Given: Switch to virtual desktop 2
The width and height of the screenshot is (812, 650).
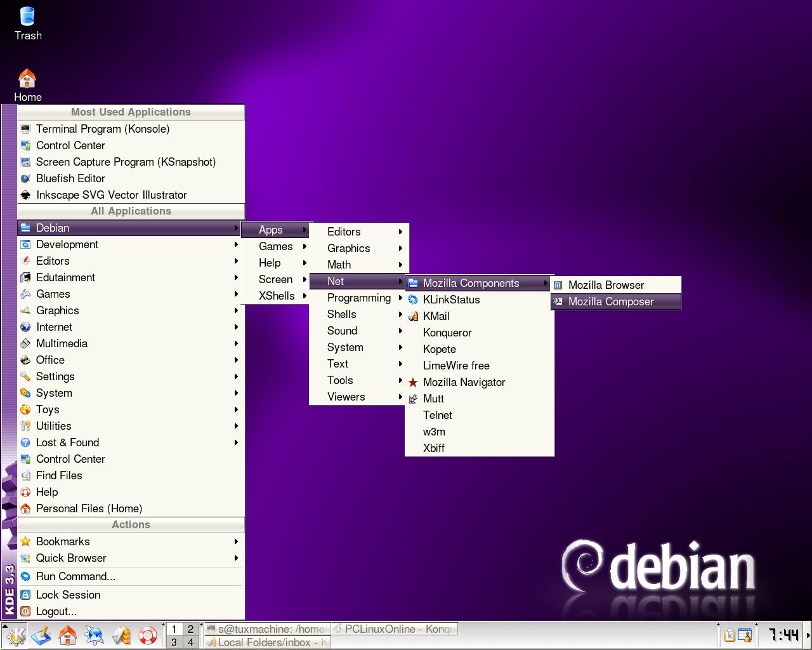Looking at the screenshot, I should 190,629.
